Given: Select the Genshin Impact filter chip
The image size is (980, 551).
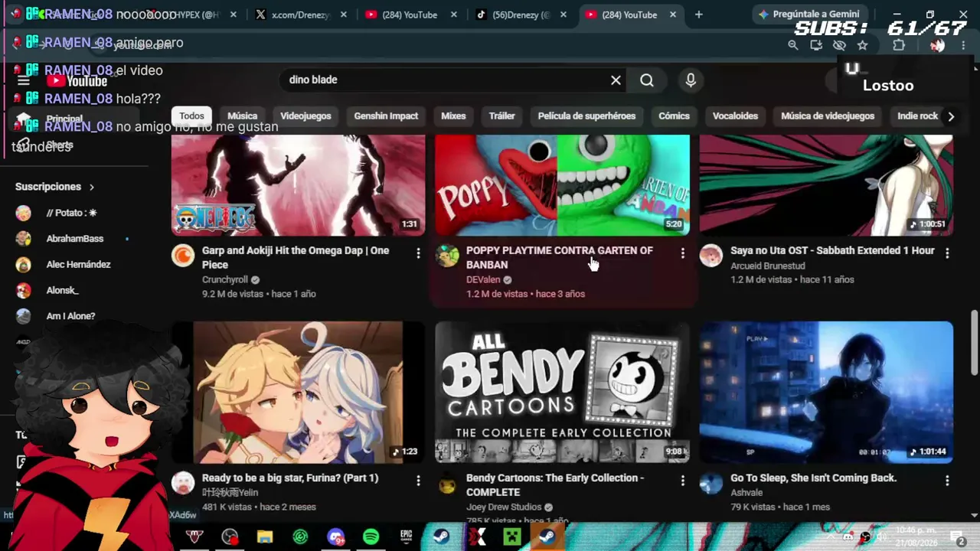Looking at the screenshot, I should [x=386, y=116].
